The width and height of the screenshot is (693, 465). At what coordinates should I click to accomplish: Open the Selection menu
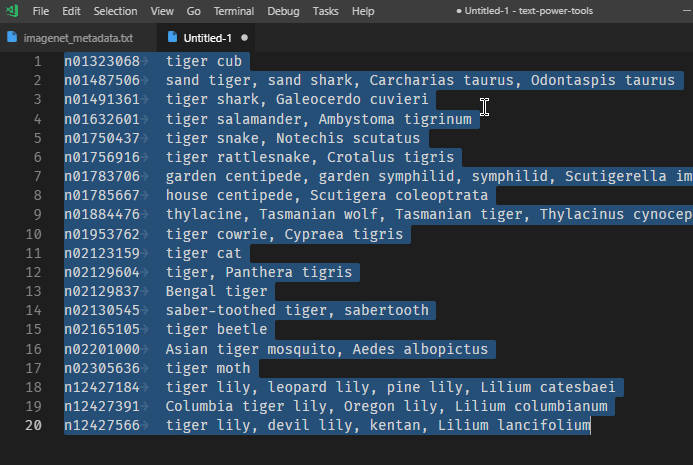coord(116,11)
